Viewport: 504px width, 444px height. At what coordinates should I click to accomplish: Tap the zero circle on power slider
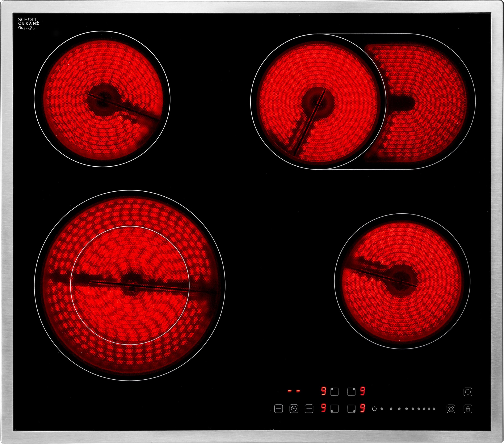(374, 409)
